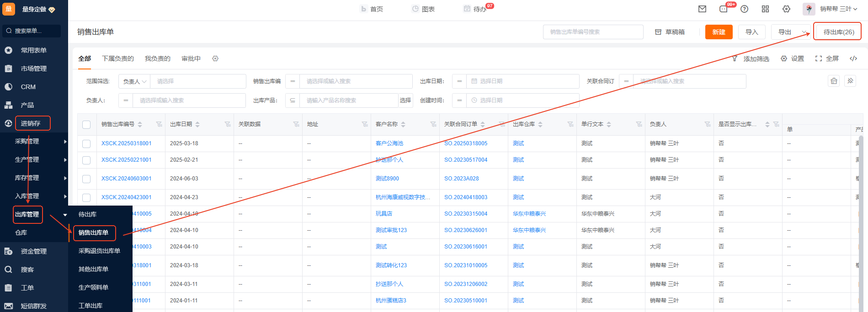Expand the 库存管理 submenu
Image resolution: width=868 pixels, height=312 pixels.
click(x=65, y=178)
